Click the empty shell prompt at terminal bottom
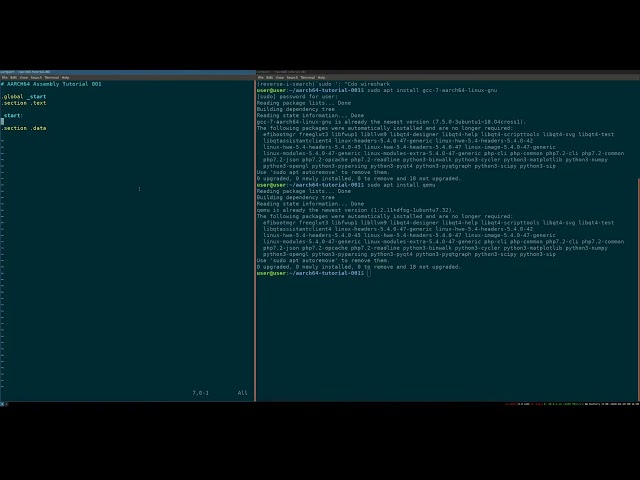This screenshot has width=640, height=480. click(314, 273)
